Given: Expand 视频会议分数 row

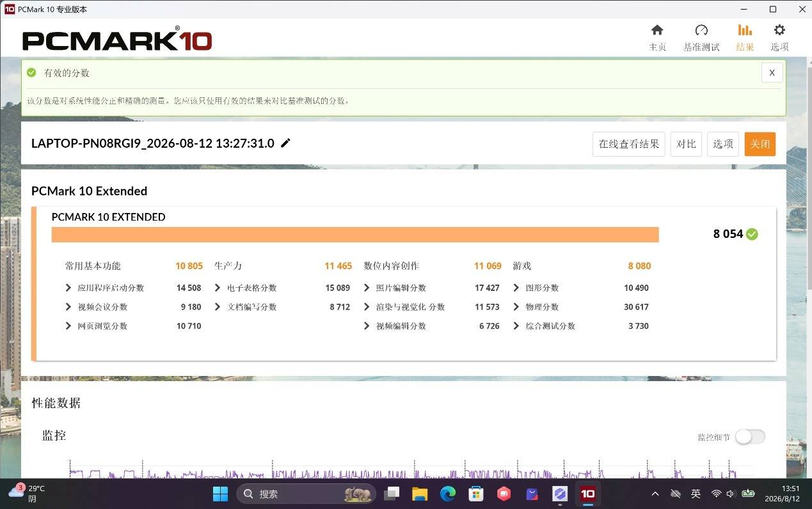Looking at the screenshot, I should pos(68,307).
